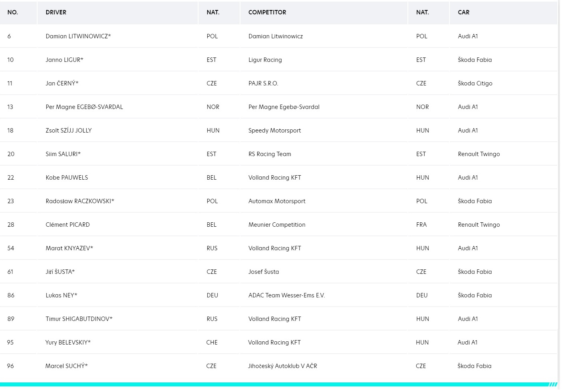The height and width of the screenshot is (392, 564).
Task: Click Audi A1 in Damian LITWINOWICZ row
Action: 468,36
